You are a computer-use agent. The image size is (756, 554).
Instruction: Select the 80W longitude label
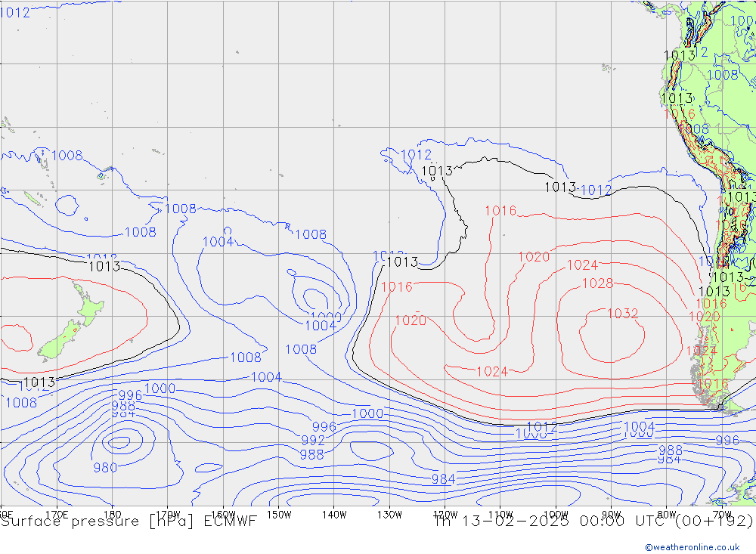tap(667, 515)
